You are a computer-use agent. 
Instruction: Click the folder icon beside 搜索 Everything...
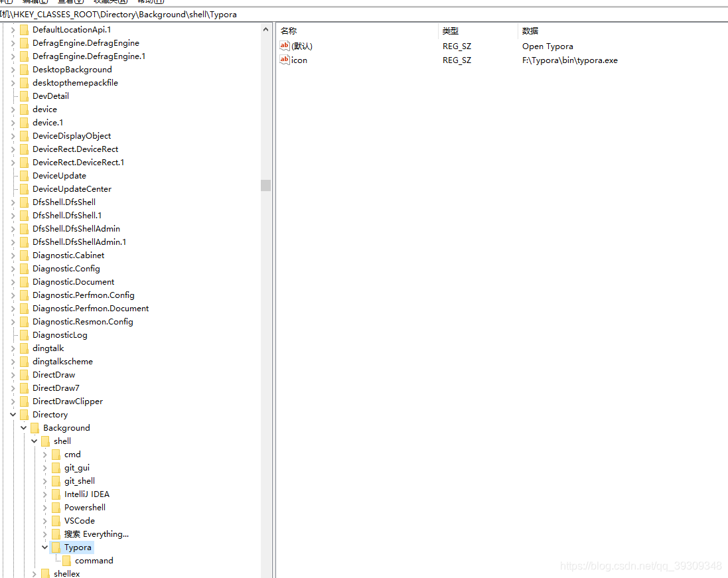point(56,534)
